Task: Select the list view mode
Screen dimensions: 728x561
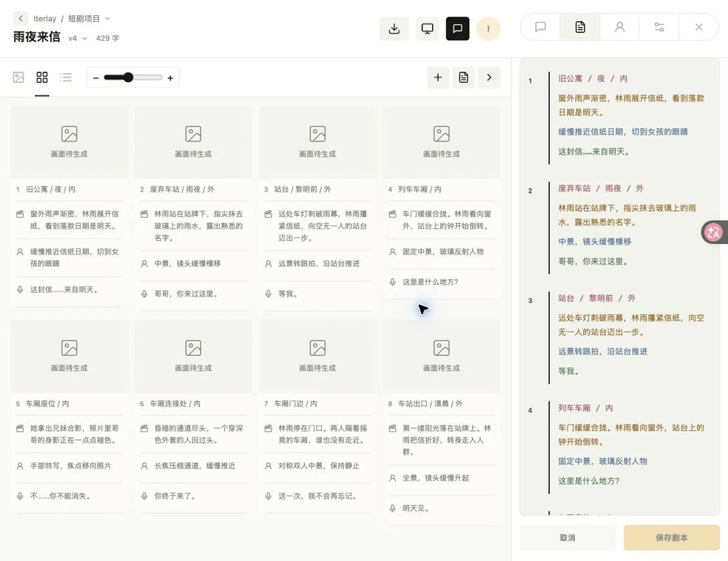Action: tap(66, 77)
